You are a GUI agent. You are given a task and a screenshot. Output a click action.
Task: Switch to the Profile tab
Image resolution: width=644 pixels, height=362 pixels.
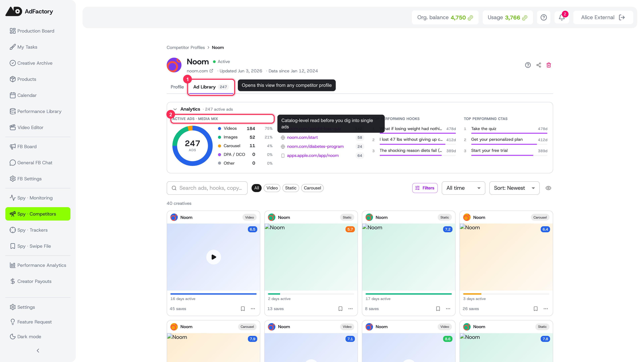click(177, 87)
